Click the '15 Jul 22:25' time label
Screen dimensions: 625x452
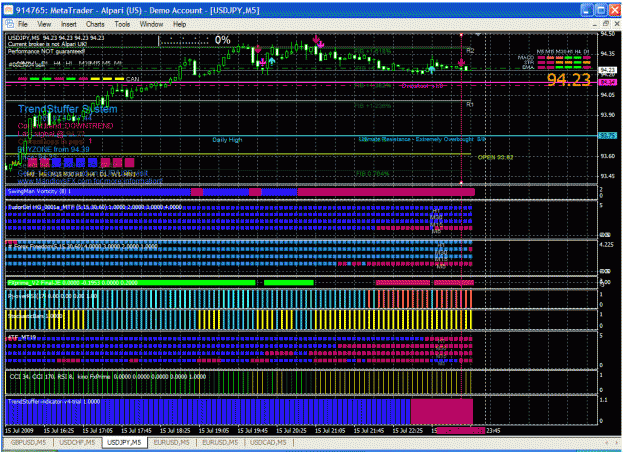(407, 430)
